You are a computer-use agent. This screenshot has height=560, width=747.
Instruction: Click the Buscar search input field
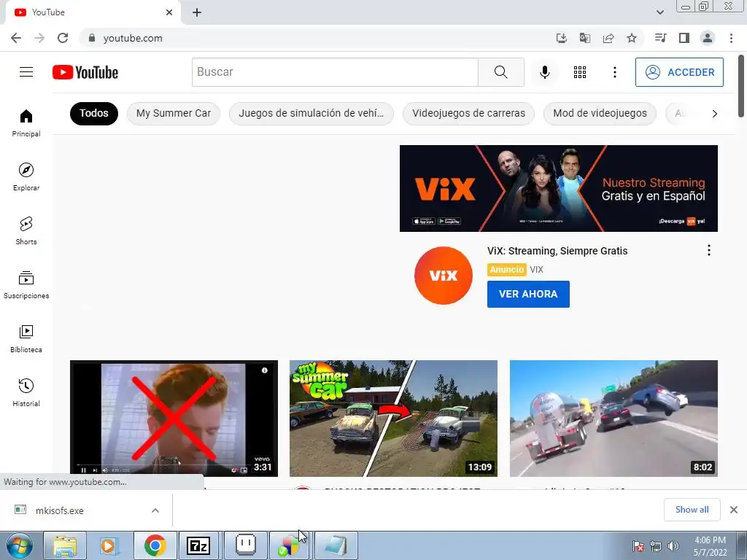coord(335,72)
